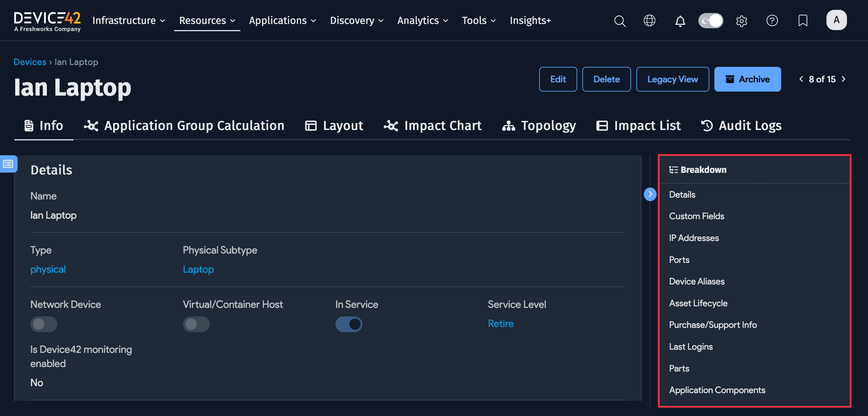Go to next device record arrow

coord(843,79)
